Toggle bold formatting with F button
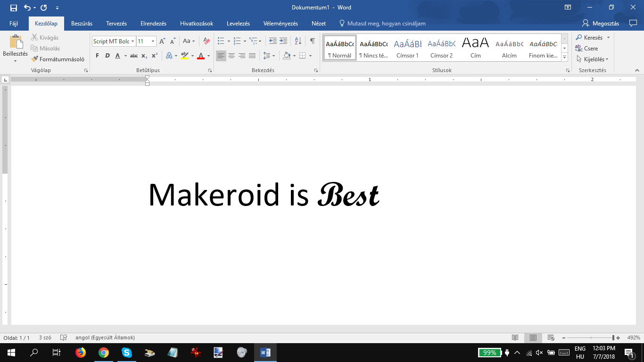Image resolution: width=644 pixels, height=362 pixels. tap(98, 56)
